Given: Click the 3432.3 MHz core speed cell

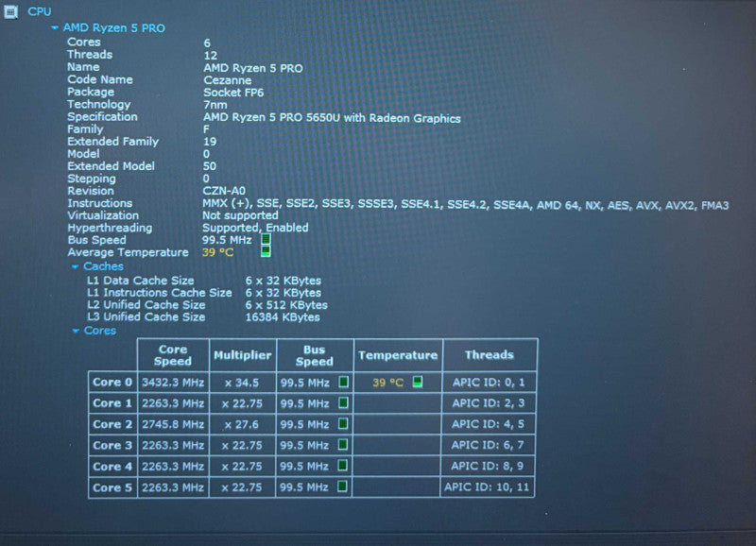Looking at the screenshot, I should [x=173, y=383].
